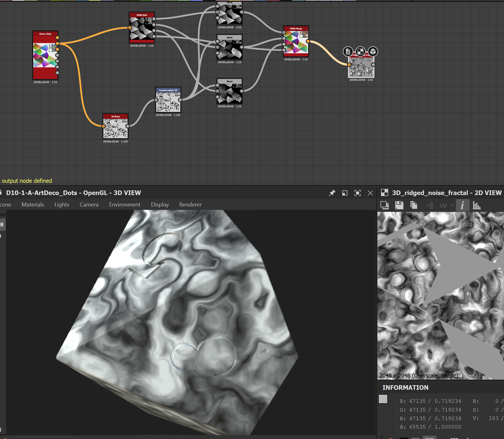Detach the 3D VIEW into a floating window
The width and height of the screenshot is (504, 439).
tap(345, 193)
